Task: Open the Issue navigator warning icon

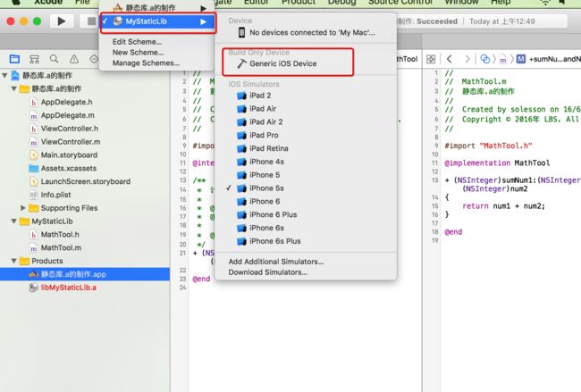Action: (x=74, y=59)
